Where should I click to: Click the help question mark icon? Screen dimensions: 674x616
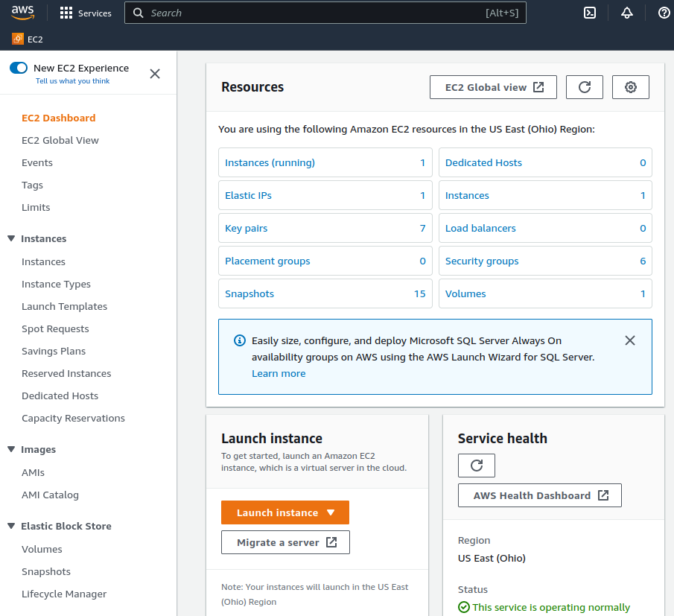pos(664,13)
